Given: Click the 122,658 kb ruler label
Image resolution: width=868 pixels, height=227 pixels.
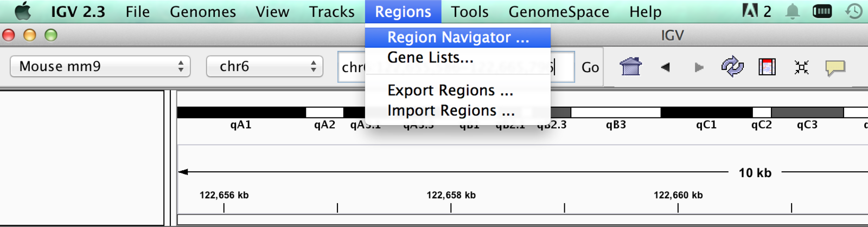Looking at the screenshot, I should (x=451, y=195).
